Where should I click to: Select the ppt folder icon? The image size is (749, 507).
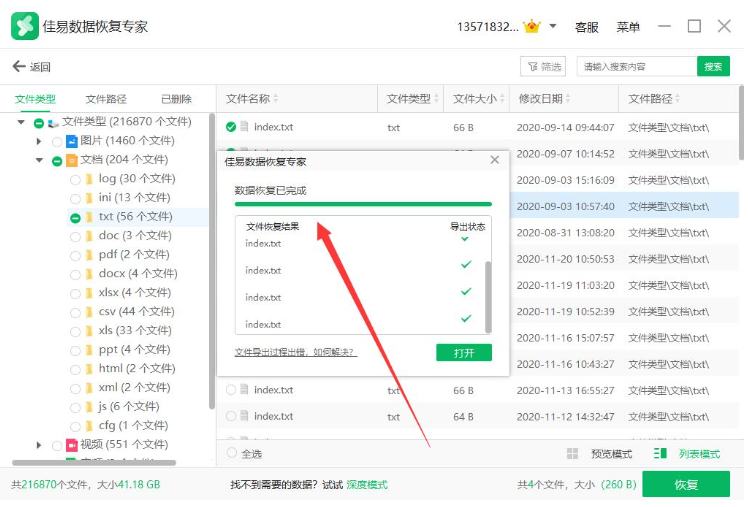89,350
